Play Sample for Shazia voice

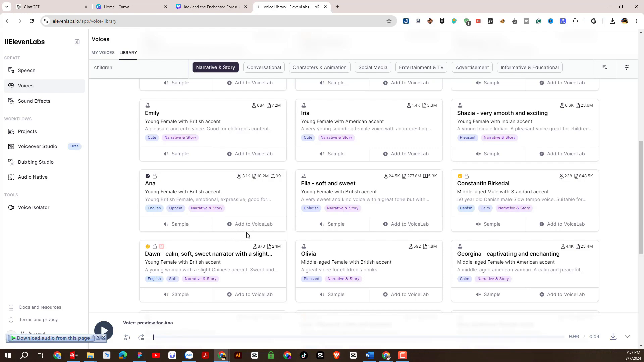coord(488,154)
